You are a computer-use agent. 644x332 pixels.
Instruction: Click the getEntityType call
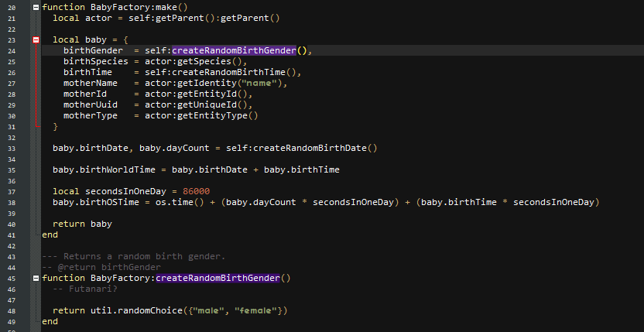[212, 116]
